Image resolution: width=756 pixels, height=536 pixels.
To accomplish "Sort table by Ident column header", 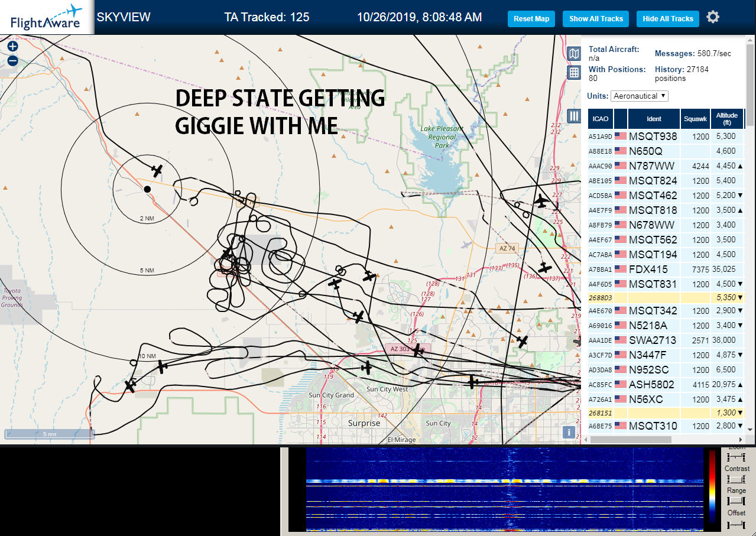I will 654,119.
